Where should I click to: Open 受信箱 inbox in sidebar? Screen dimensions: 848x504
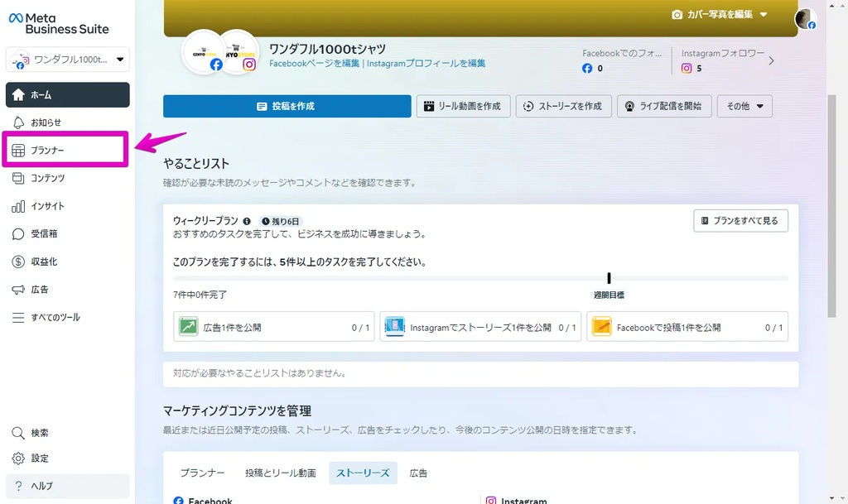[68, 234]
